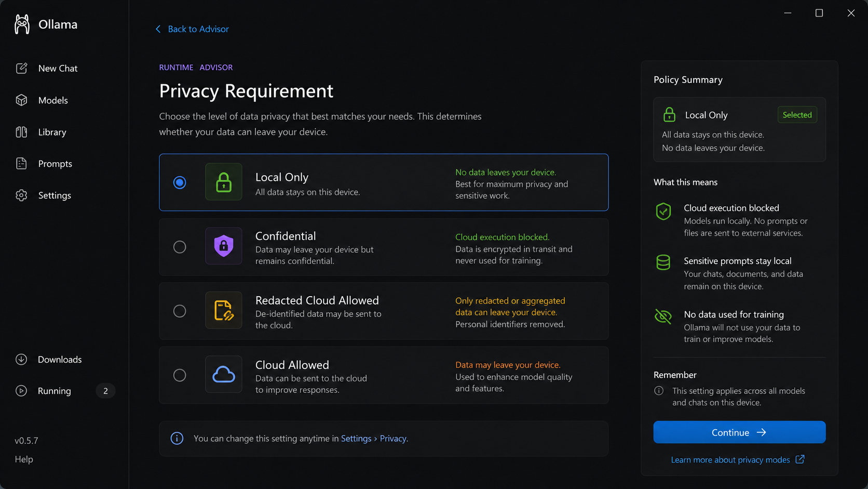Maximize the Ollama window
The width and height of the screenshot is (868, 489).
click(x=819, y=13)
